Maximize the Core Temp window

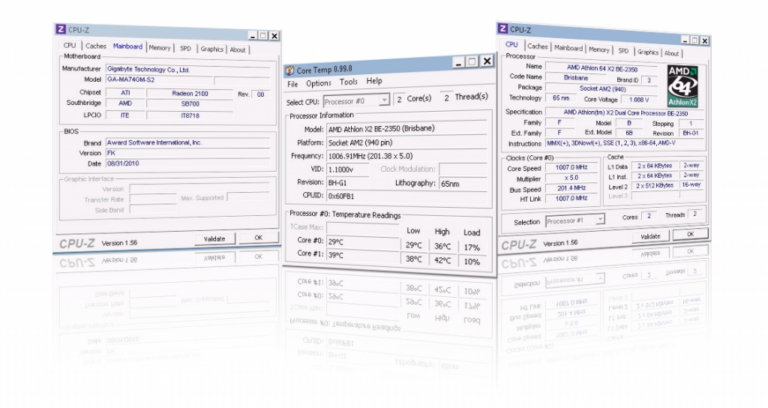(x=472, y=62)
